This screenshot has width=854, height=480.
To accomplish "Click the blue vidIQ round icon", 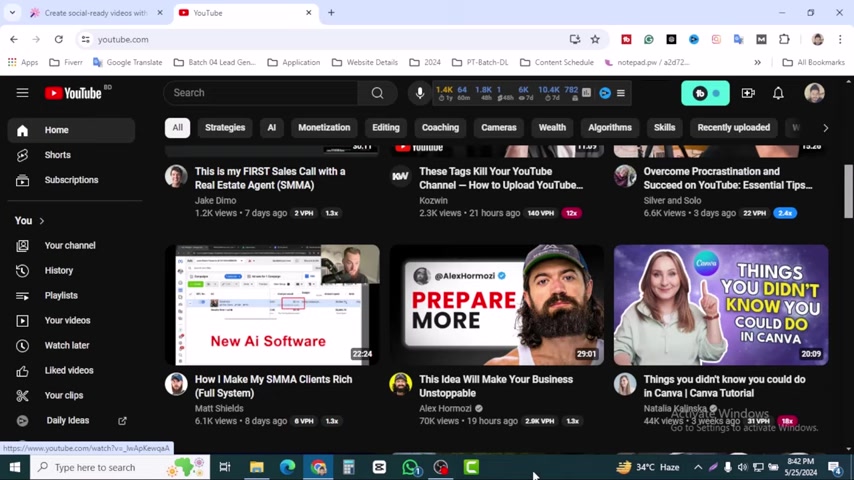I will (605, 93).
